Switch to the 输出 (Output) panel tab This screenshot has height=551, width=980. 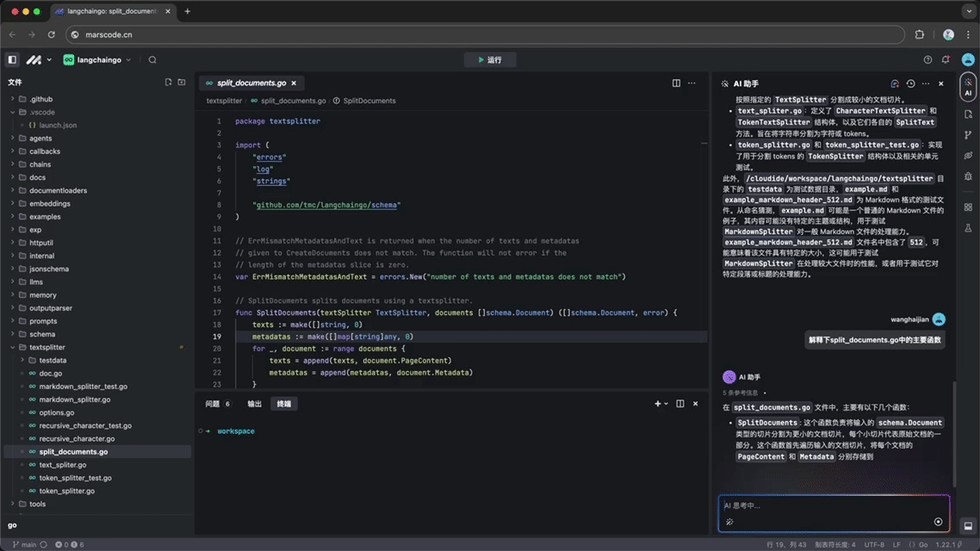[x=254, y=404]
